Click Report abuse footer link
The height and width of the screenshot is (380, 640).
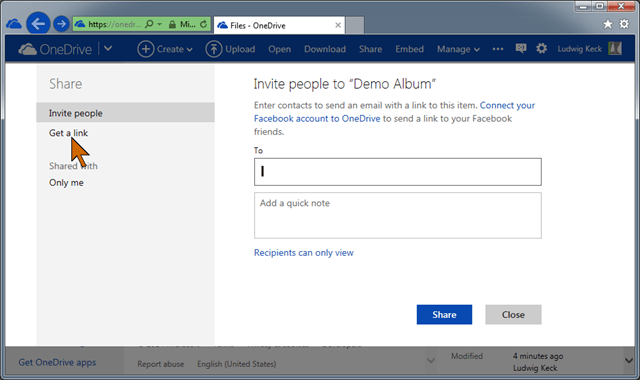coord(160,364)
